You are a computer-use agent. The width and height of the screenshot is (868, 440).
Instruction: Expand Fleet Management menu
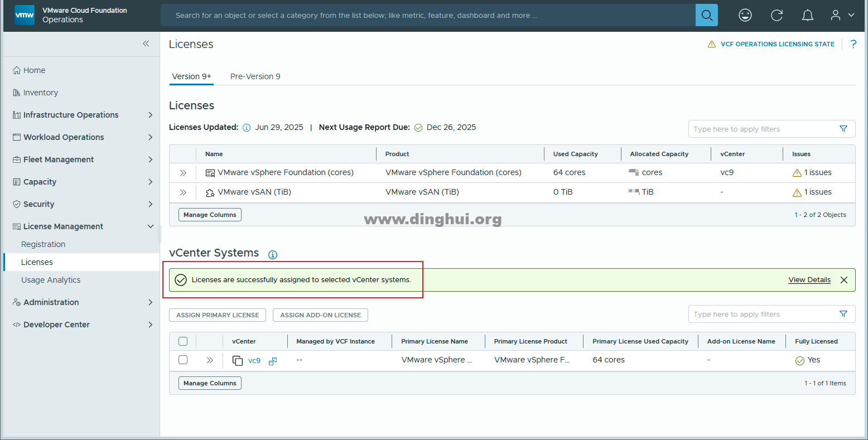tap(150, 159)
